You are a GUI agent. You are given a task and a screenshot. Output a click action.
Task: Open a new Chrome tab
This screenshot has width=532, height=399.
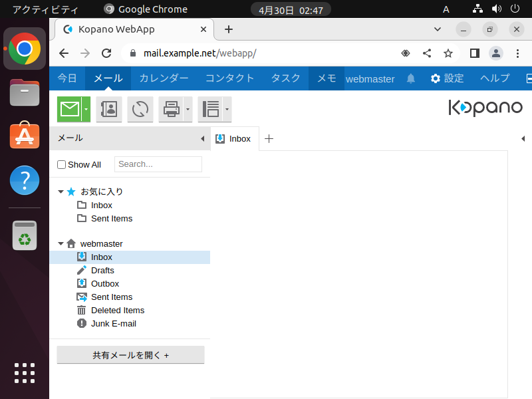click(229, 29)
